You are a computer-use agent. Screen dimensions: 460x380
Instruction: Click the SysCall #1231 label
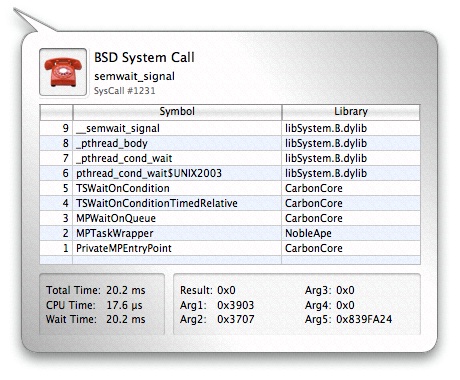tap(124, 91)
